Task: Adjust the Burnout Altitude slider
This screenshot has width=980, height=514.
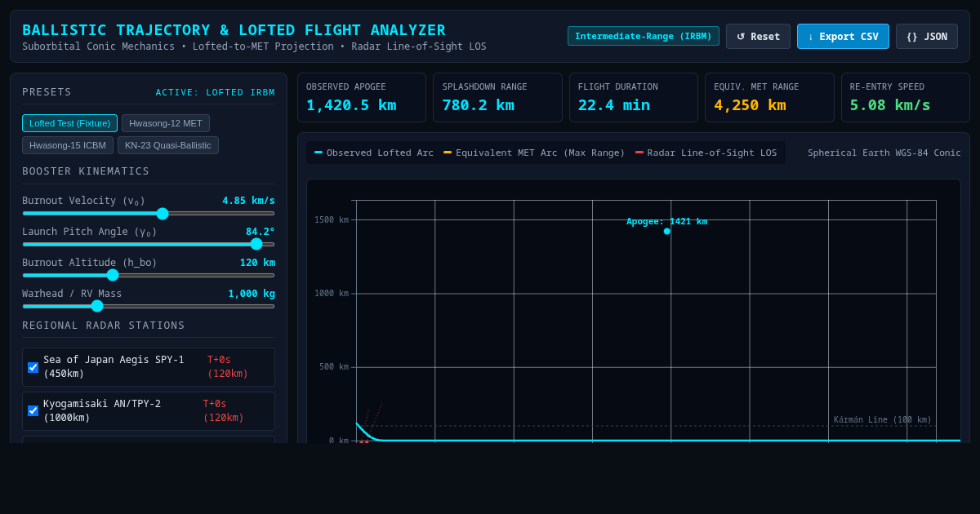Action: (x=149, y=275)
